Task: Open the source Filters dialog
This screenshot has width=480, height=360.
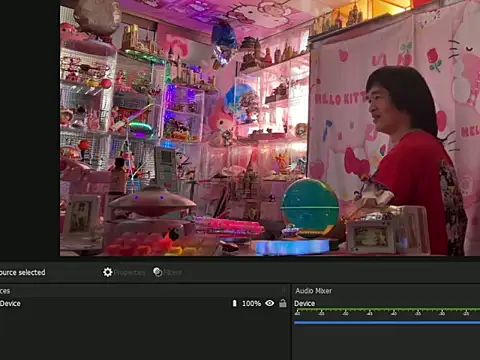Action: (167, 272)
